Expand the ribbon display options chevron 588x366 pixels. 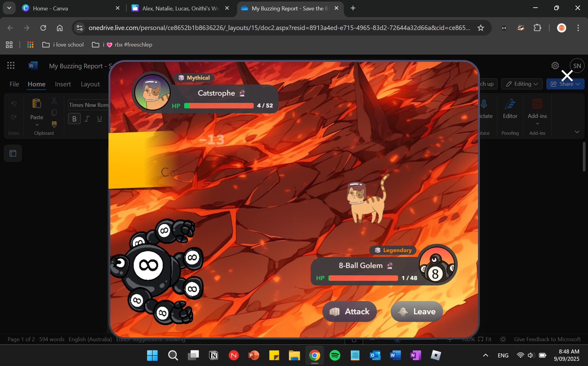click(577, 132)
